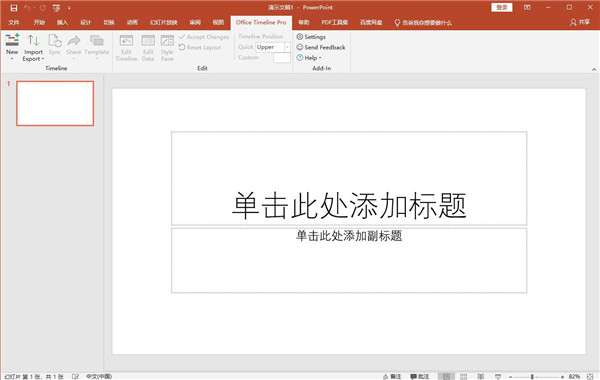The height and width of the screenshot is (380, 600).
Task: Click the spell check icon in status bar
Action: [x=75, y=377]
